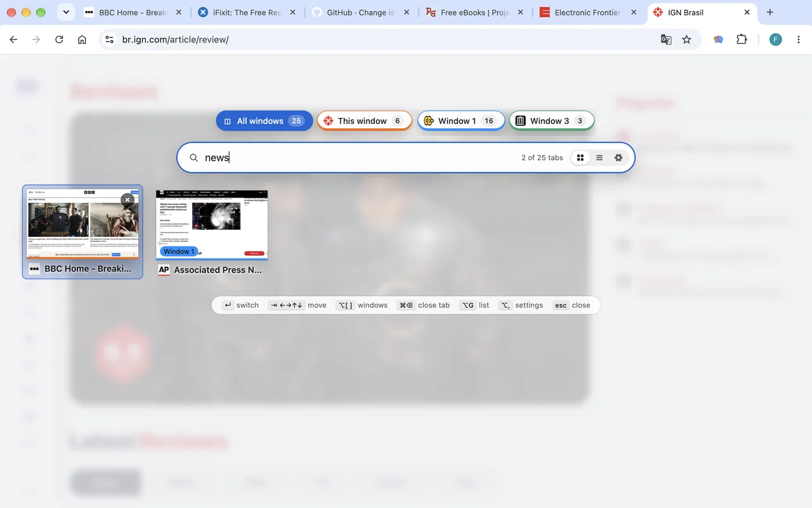Viewport: 812px width, 508px height.
Task: Close the BBC Home browser tab
Action: 178,12
